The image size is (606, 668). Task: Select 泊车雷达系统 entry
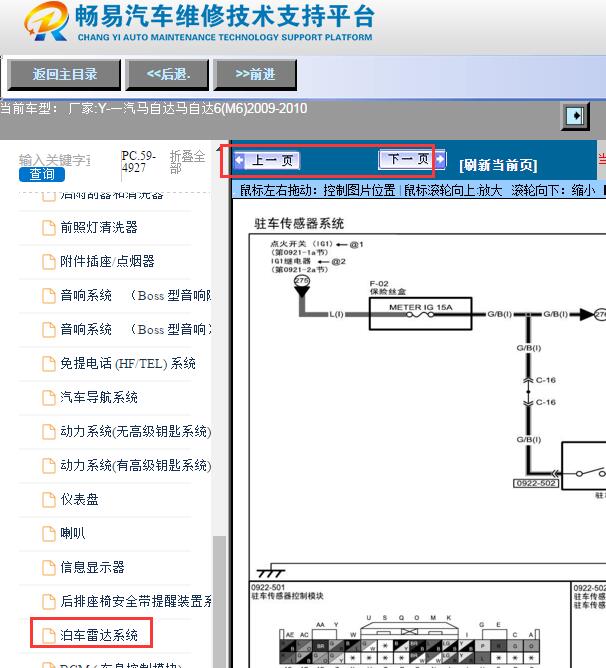99,635
